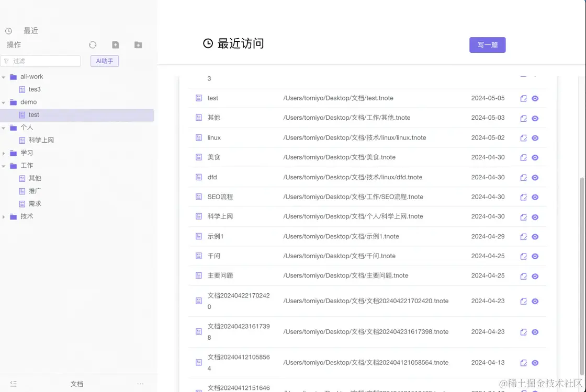This screenshot has height=392, width=586.
Task: Preview 其他 row with the eye icon
Action: coord(535,118)
